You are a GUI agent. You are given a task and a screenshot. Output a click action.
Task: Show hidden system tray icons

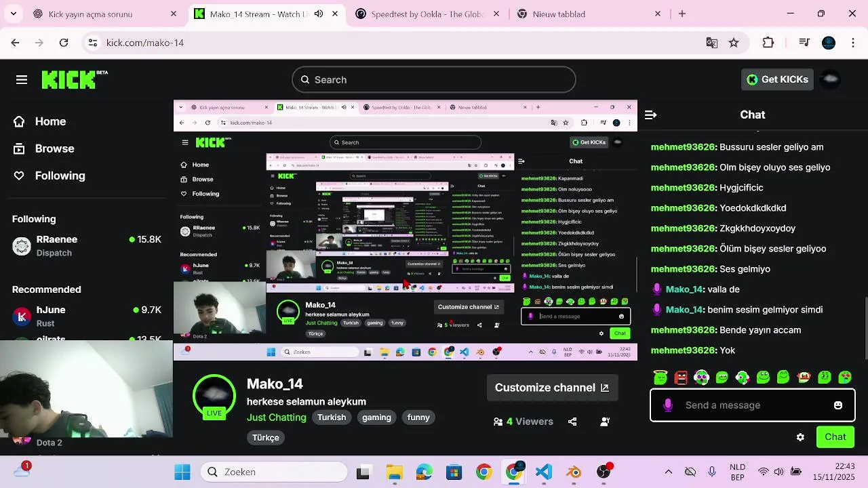[x=669, y=472]
